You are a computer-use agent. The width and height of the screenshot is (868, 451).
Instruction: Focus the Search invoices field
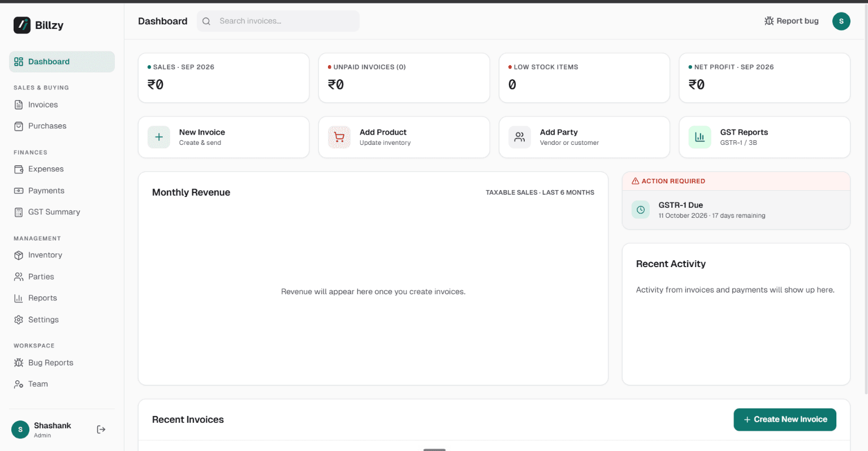coord(278,21)
